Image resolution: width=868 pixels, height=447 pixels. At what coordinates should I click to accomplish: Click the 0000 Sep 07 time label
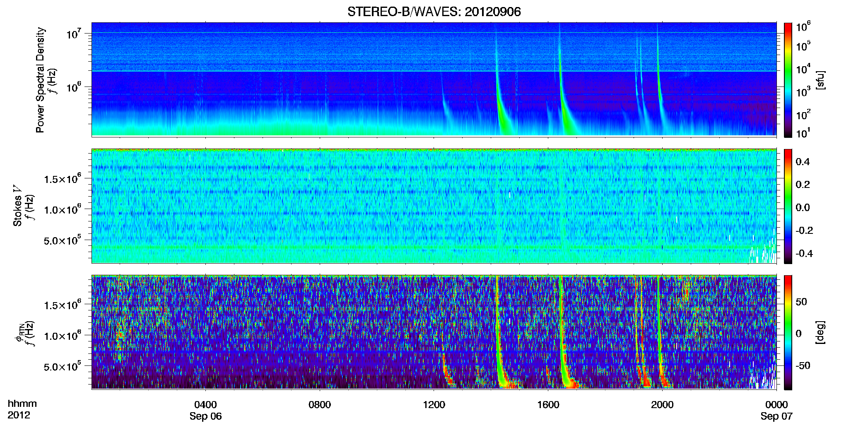tap(776, 410)
